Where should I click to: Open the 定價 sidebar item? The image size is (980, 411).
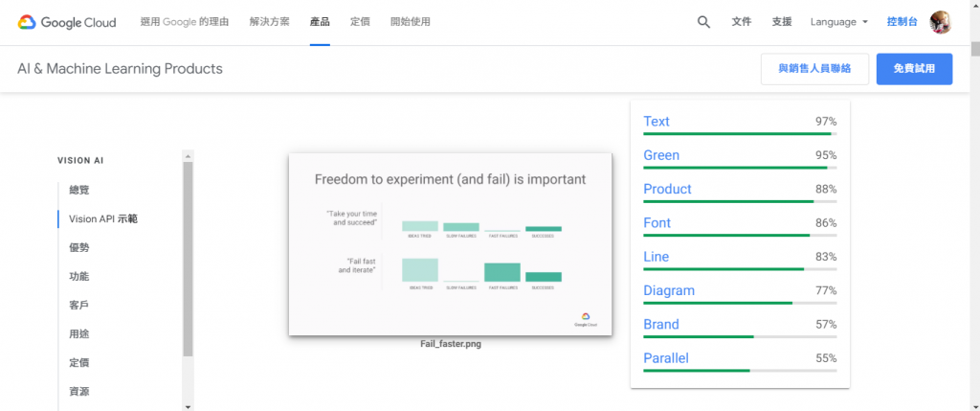coord(78,363)
